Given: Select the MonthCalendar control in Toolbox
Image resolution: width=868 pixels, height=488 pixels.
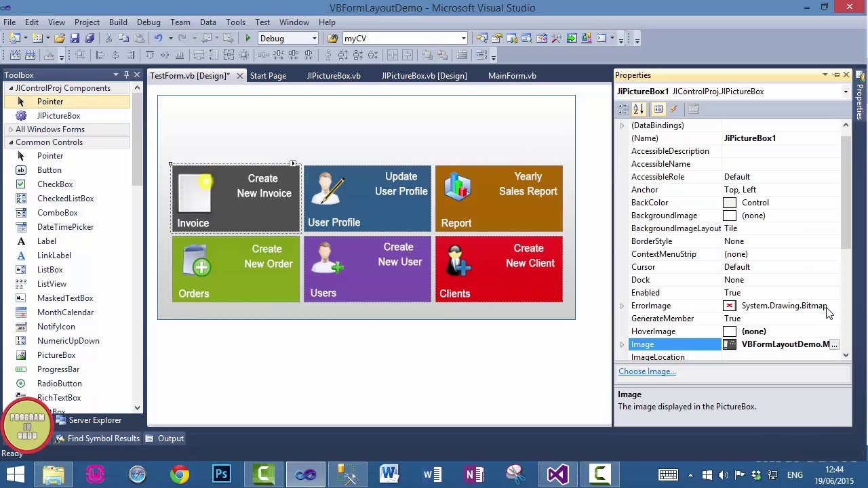Looking at the screenshot, I should tap(66, 312).
